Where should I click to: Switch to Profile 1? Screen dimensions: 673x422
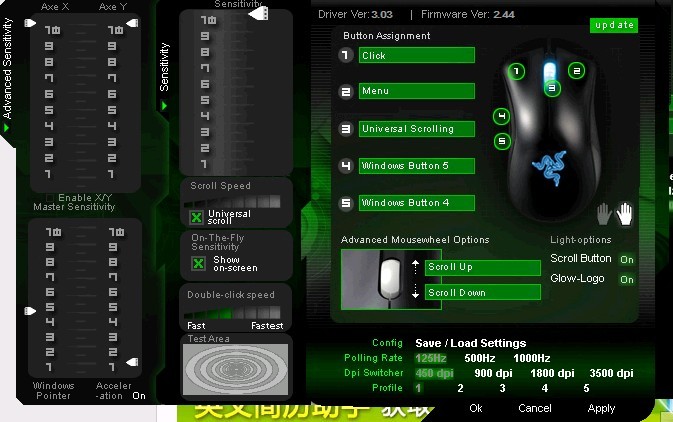pyautogui.click(x=418, y=388)
